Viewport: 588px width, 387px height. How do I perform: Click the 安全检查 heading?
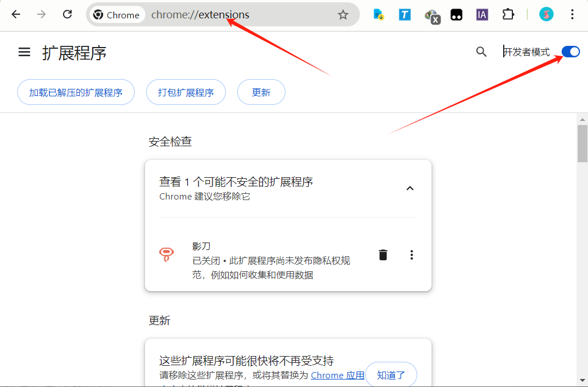pos(170,142)
